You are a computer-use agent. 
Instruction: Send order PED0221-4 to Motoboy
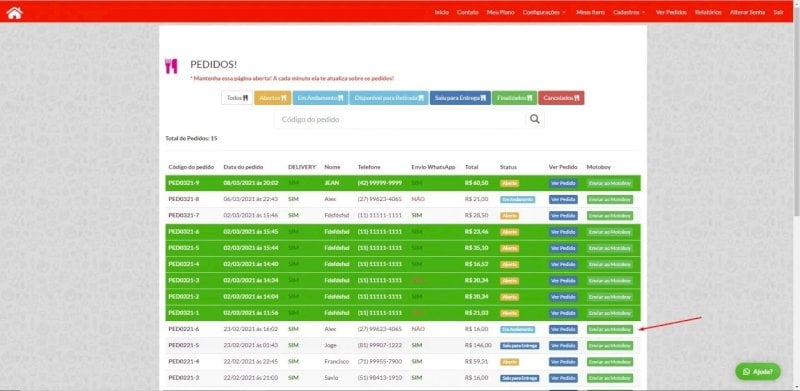point(610,362)
